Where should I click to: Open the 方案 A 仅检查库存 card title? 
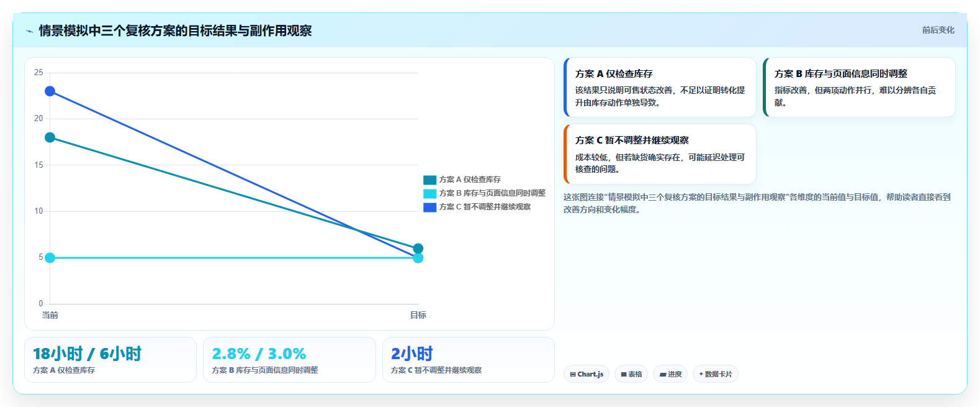tap(614, 73)
